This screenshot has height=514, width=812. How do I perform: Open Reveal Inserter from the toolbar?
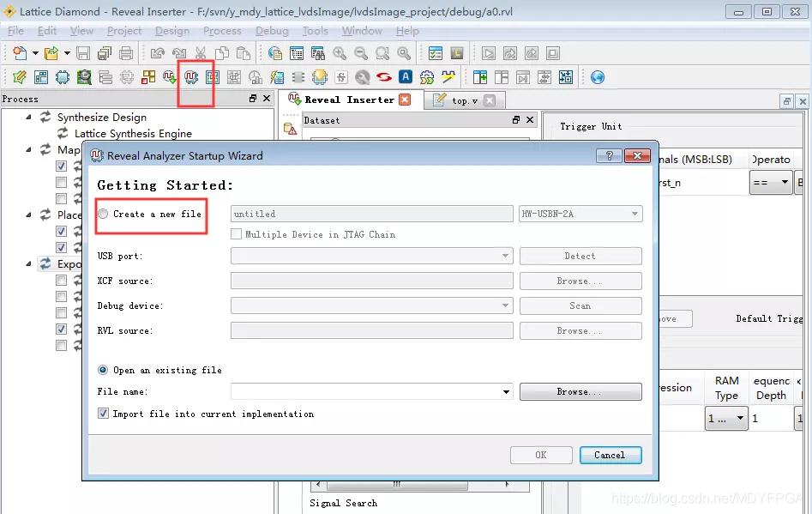point(169,78)
